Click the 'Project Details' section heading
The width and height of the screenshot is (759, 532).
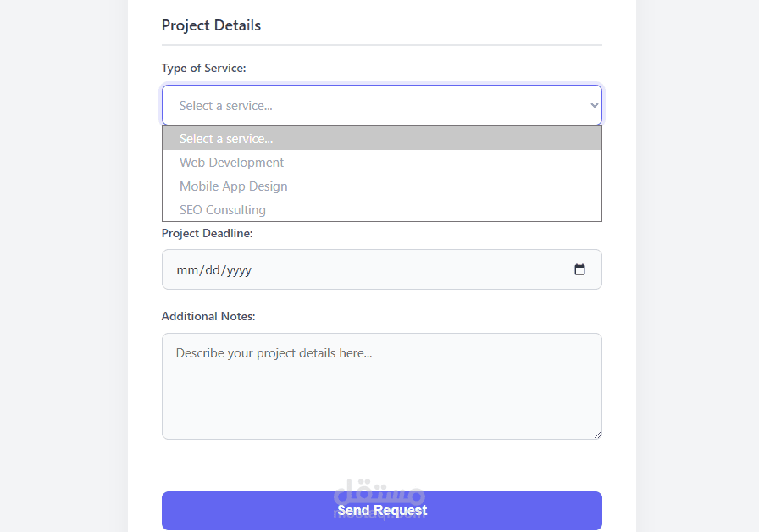click(x=211, y=25)
